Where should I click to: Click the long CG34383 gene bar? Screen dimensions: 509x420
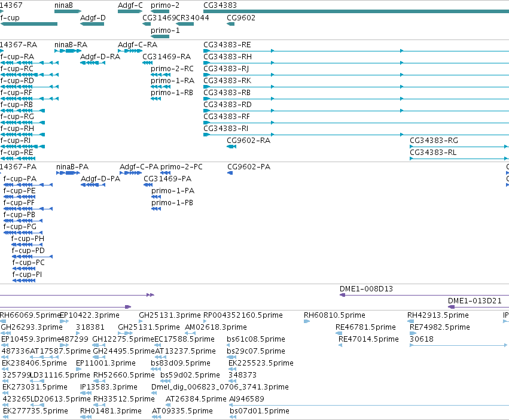[356, 11]
